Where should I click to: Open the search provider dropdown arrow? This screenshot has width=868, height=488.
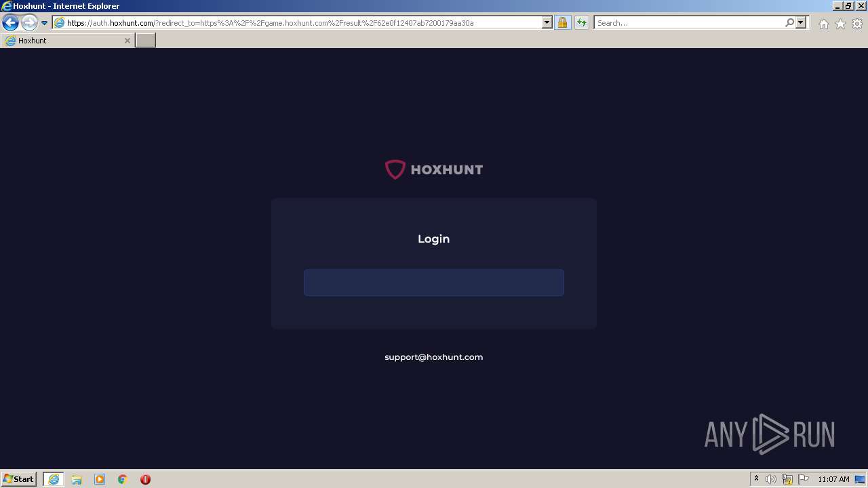801,23
